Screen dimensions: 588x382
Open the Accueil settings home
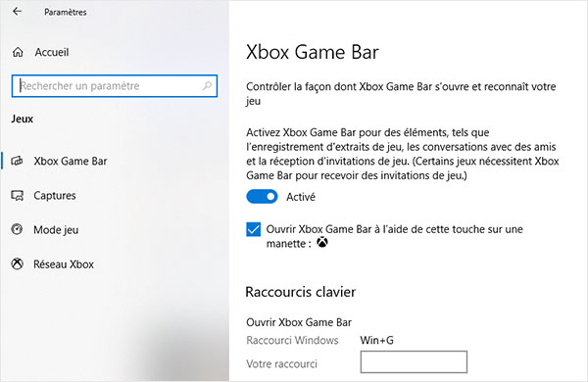[52, 52]
